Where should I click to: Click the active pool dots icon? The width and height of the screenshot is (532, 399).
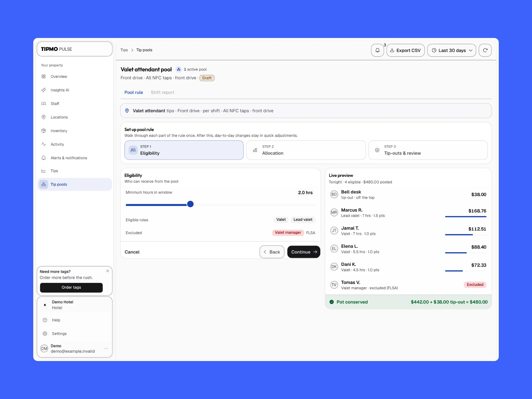[x=179, y=70]
